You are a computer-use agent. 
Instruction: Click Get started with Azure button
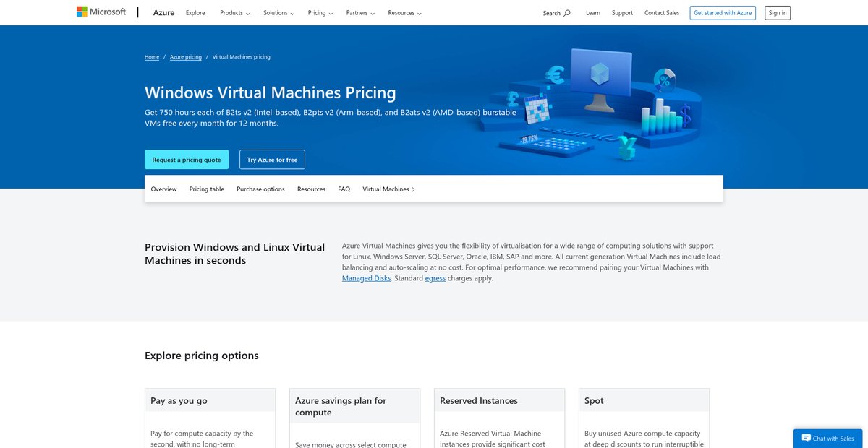tap(723, 13)
